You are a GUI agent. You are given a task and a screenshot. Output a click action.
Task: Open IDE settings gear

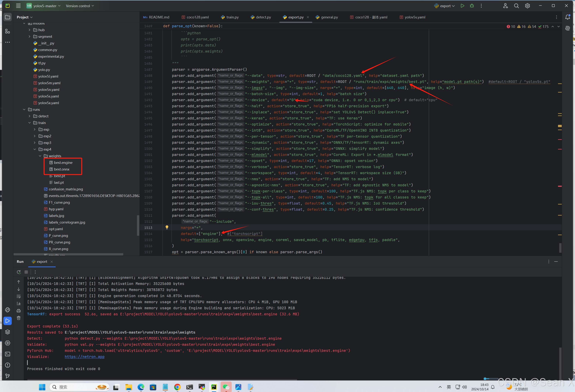[x=527, y=6]
